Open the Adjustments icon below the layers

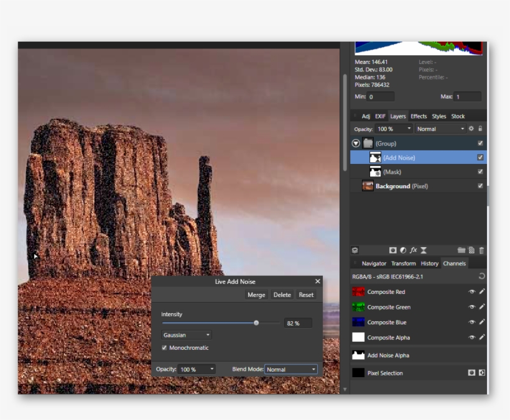(403, 250)
